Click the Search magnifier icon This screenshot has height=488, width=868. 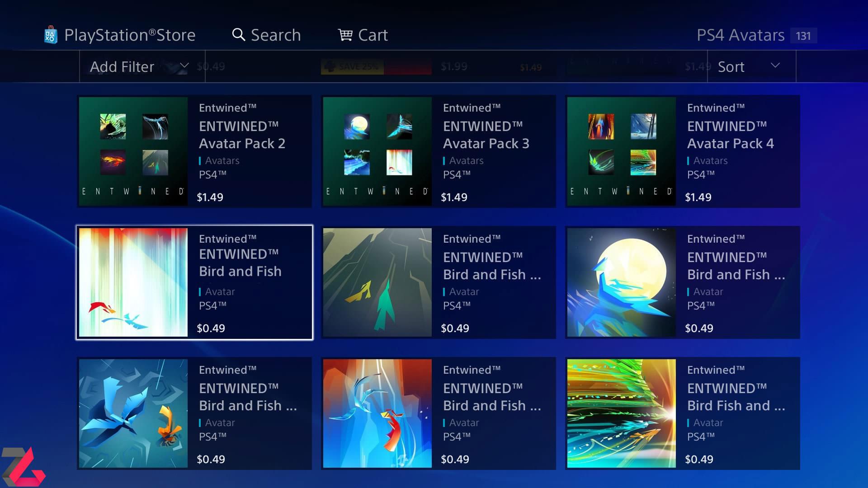coord(238,35)
